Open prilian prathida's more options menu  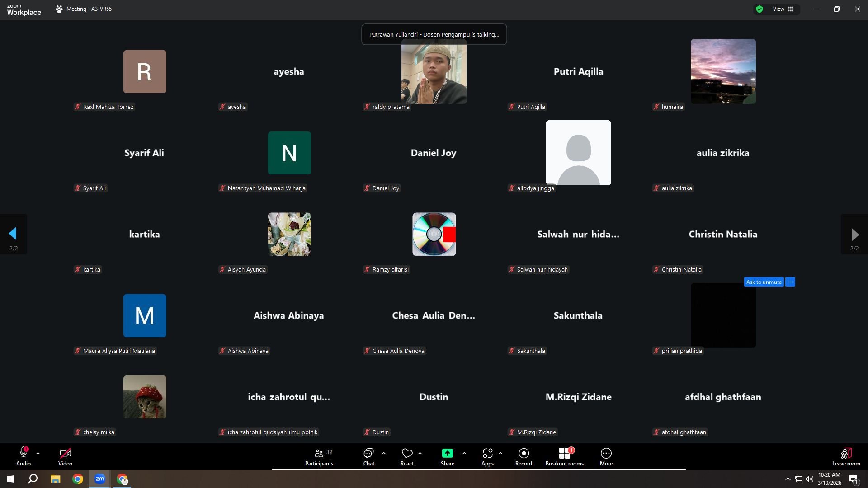click(790, 282)
